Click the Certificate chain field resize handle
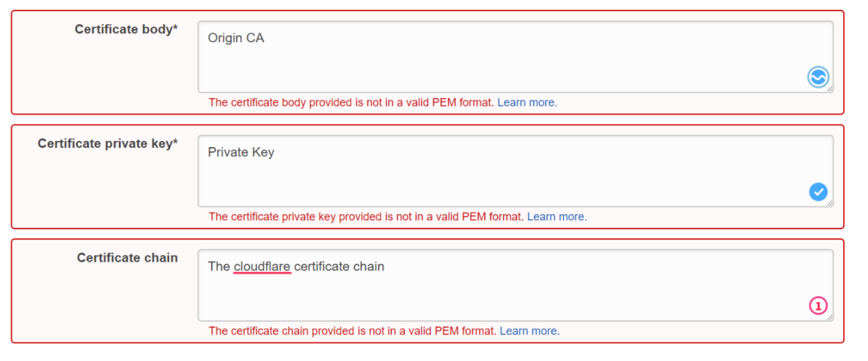The width and height of the screenshot is (868, 361). (x=829, y=318)
